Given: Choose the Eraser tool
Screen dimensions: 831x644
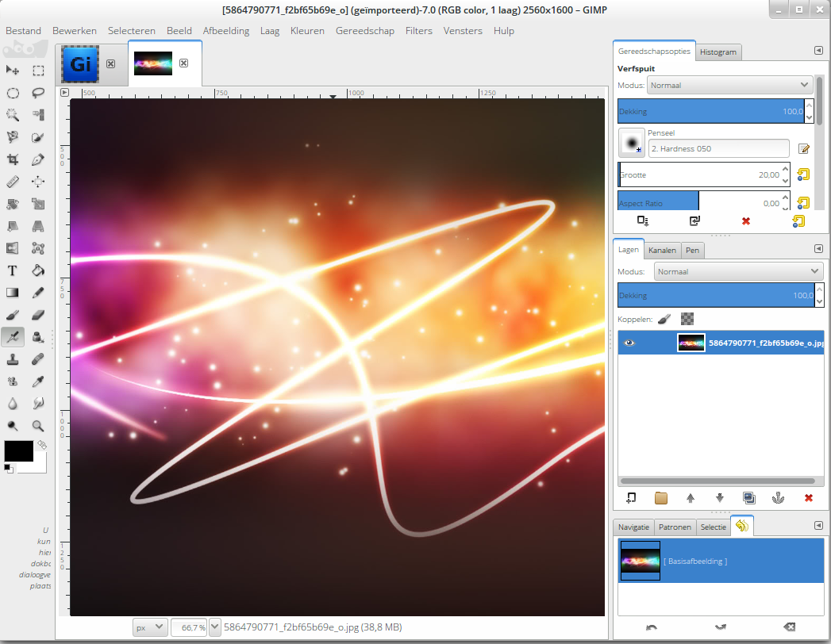Looking at the screenshot, I should tap(37, 315).
